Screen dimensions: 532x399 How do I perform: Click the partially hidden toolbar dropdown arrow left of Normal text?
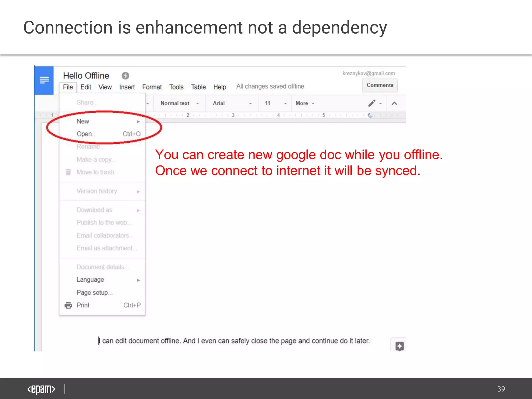coord(148,103)
